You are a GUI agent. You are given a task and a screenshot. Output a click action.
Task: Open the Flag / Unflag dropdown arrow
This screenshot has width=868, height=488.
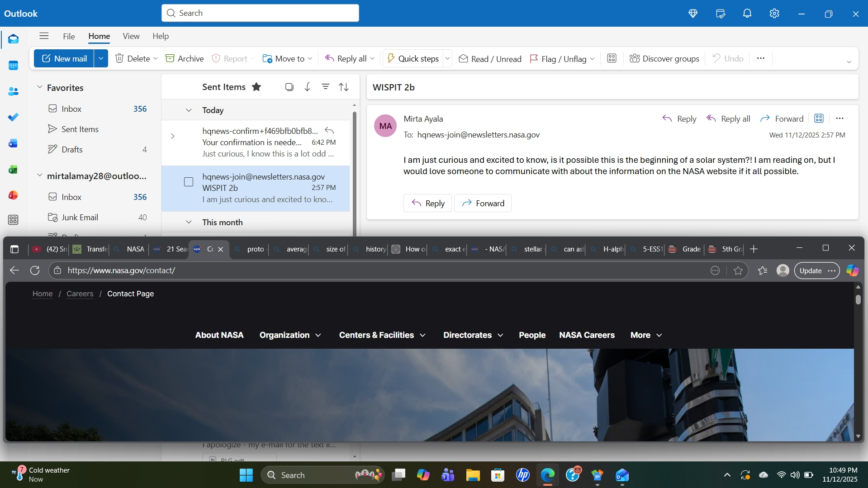[x=593, y=59]
